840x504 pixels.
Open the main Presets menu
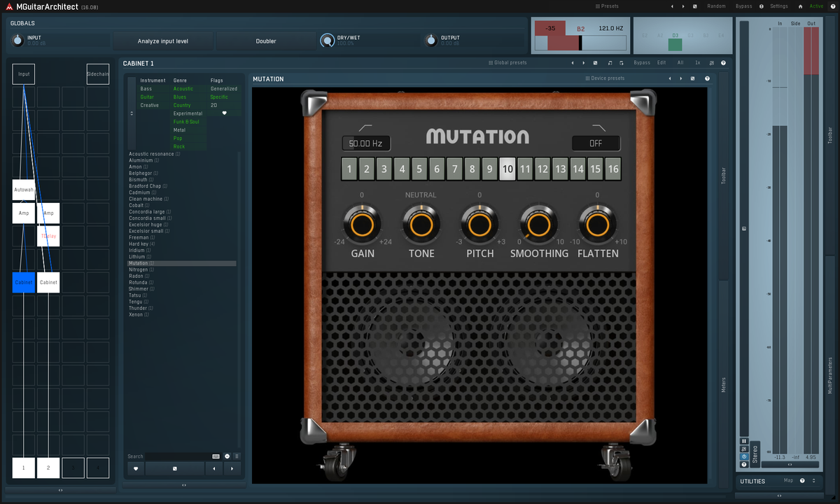click(x=607, y=6)
